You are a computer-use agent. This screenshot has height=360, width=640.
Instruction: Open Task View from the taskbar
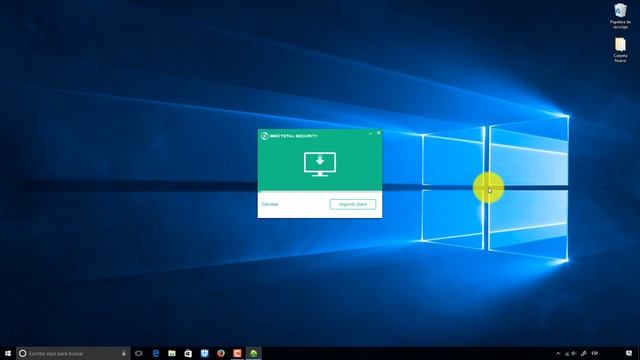139,353
